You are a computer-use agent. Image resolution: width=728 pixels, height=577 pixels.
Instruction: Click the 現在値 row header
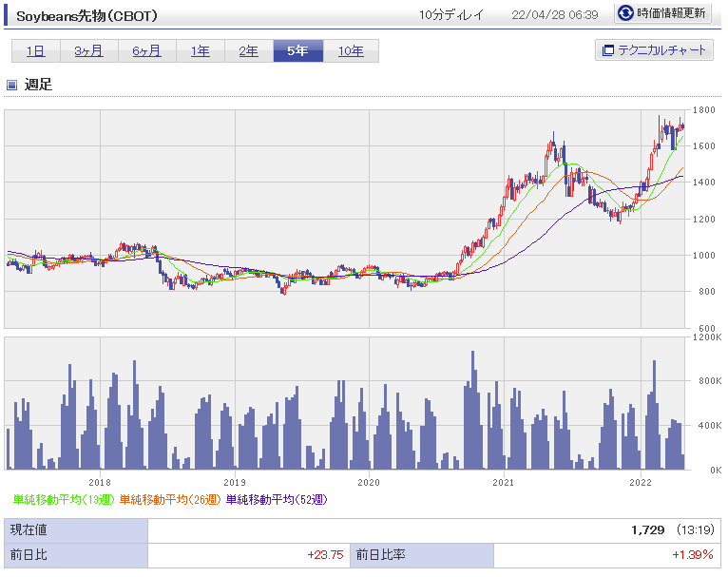click(x=76, y=530)
